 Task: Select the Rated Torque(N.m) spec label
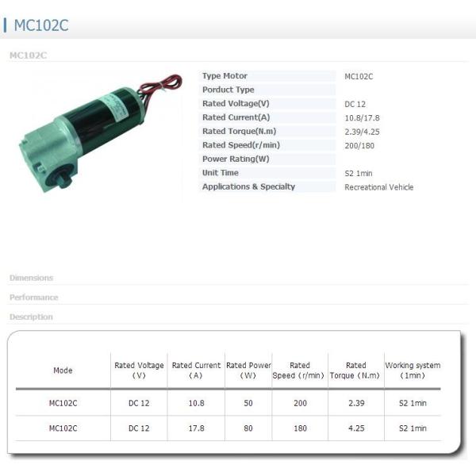point(240,131)
